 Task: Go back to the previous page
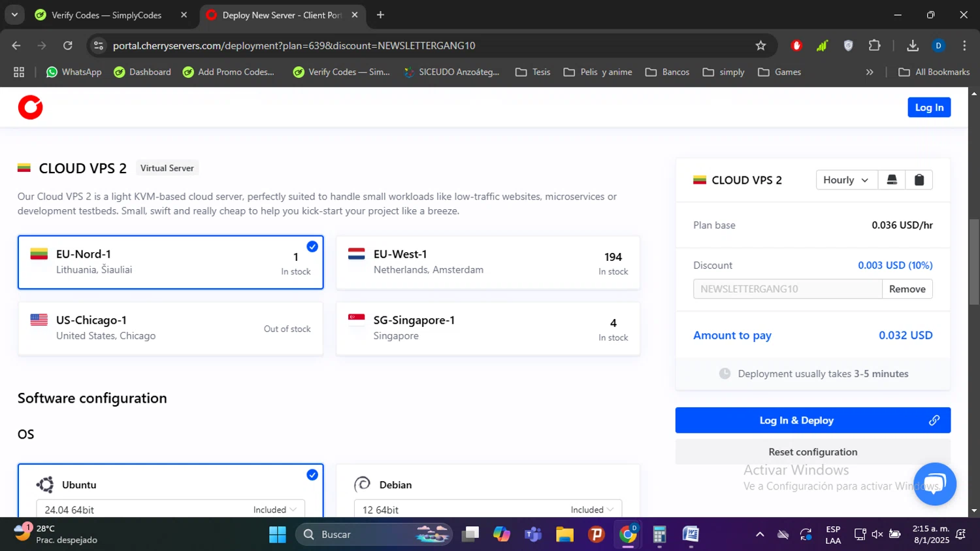click(x=16, y=46)
